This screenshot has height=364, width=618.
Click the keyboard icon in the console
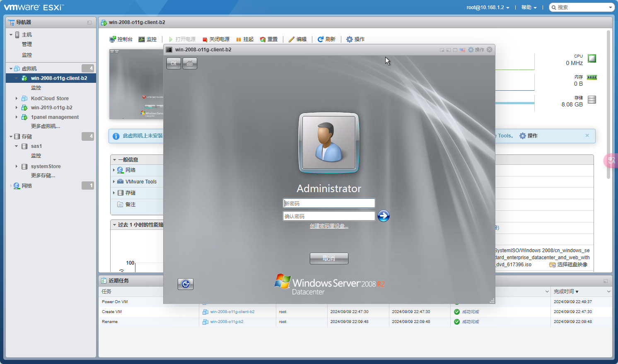(x=190, y=63)
